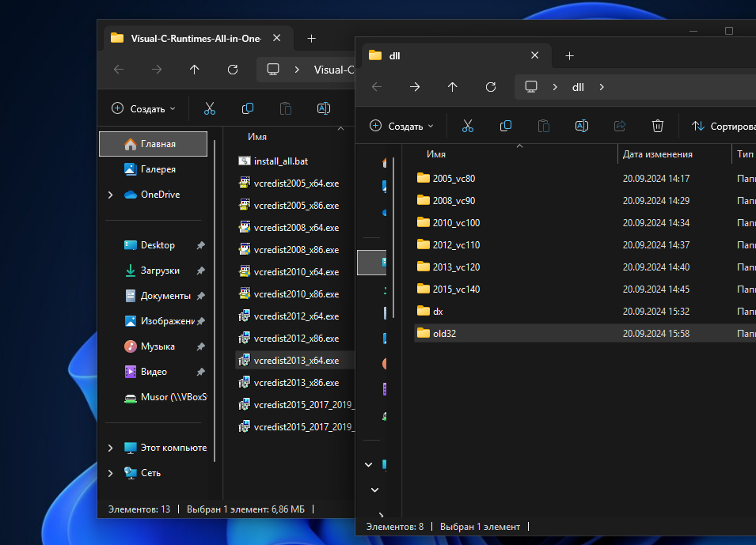Open Документы in quick access
The height and width of the screenshot is (545, 756).
pos(154,296)
